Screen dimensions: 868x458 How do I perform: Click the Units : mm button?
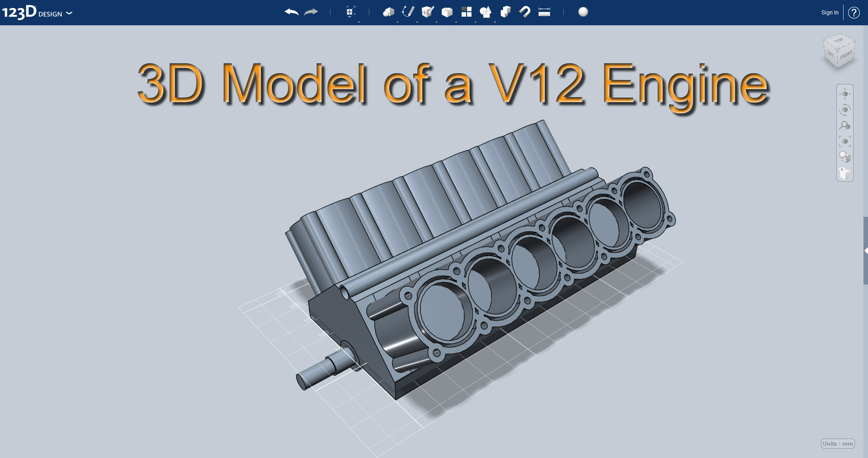pos(838,444)
